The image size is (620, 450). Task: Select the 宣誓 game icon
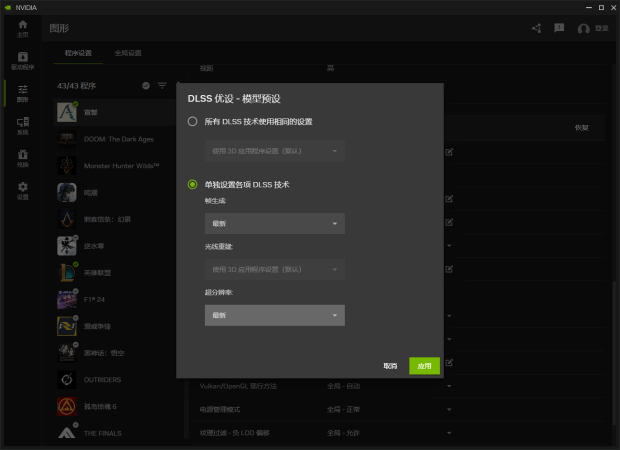point(67,112)
